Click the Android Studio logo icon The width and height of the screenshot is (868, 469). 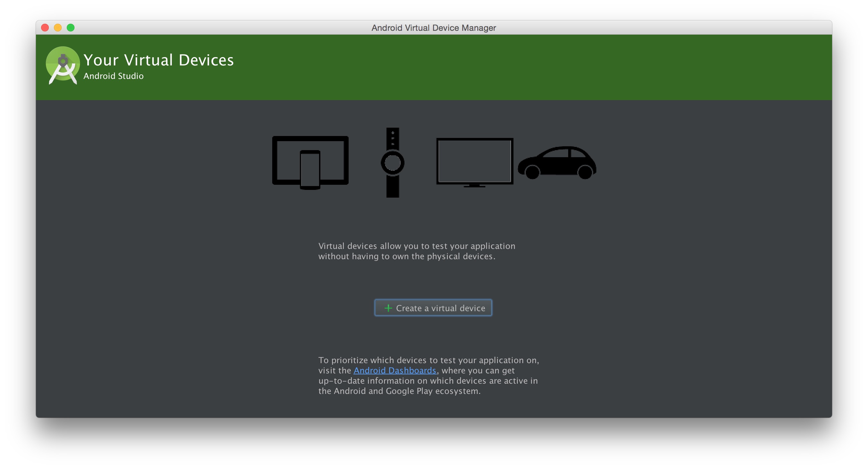click(x=63, y=65)
